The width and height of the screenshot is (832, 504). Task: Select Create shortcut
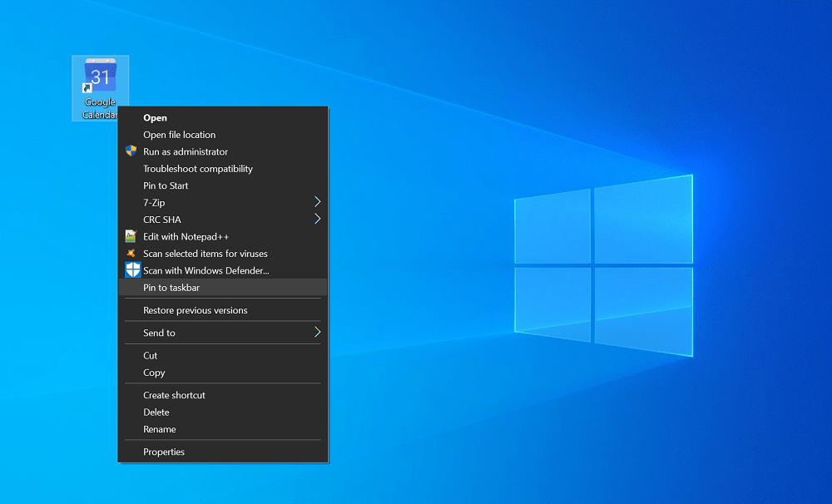(223, 395)
